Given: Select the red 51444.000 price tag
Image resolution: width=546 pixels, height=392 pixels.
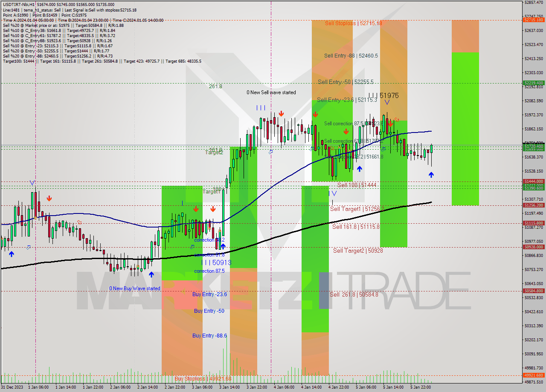Looking at the screenshot, I should click(x=534, y=181).
